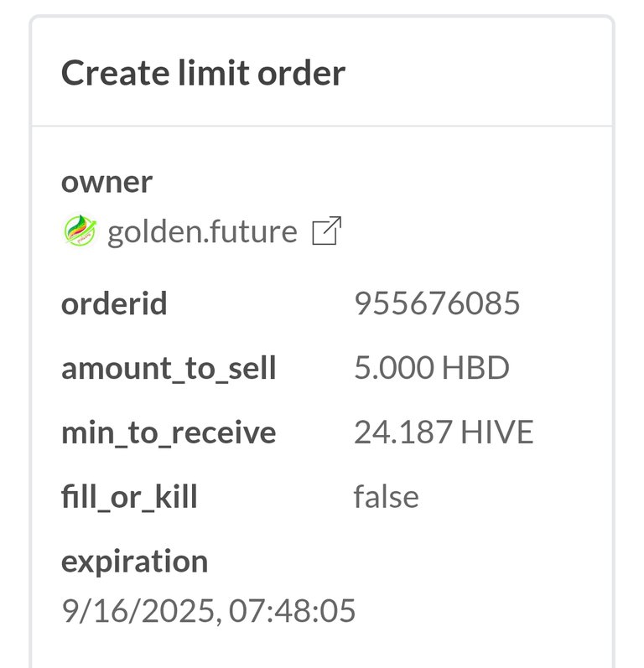Screen dimensions: 644x668
Task: Click the 07:48:05 time portion
Action: point(292,610)
